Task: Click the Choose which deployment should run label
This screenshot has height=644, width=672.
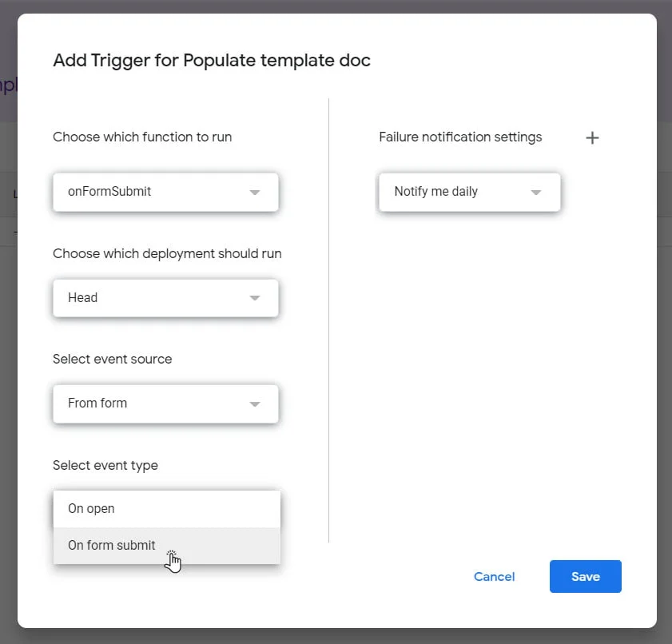Action: pos(167,253)
